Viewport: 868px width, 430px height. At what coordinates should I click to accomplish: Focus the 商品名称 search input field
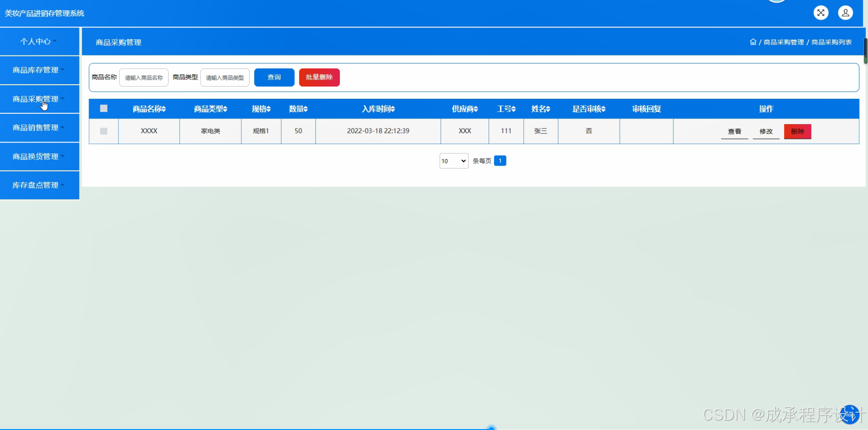[144, 78]
